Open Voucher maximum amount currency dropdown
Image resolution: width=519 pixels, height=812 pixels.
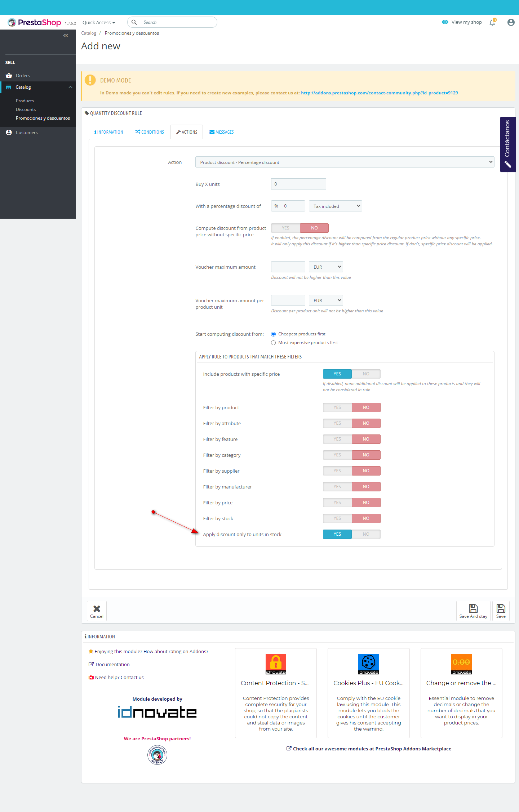tap(326, 267)
